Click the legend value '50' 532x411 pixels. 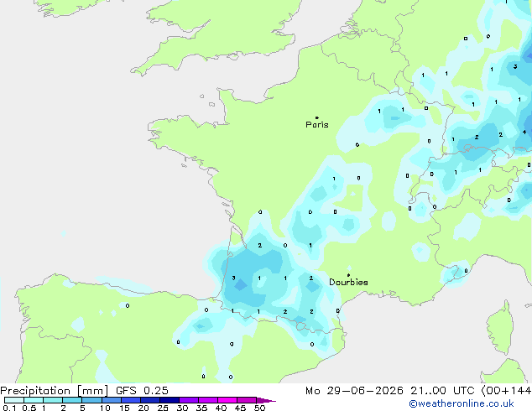click(259, 408)
